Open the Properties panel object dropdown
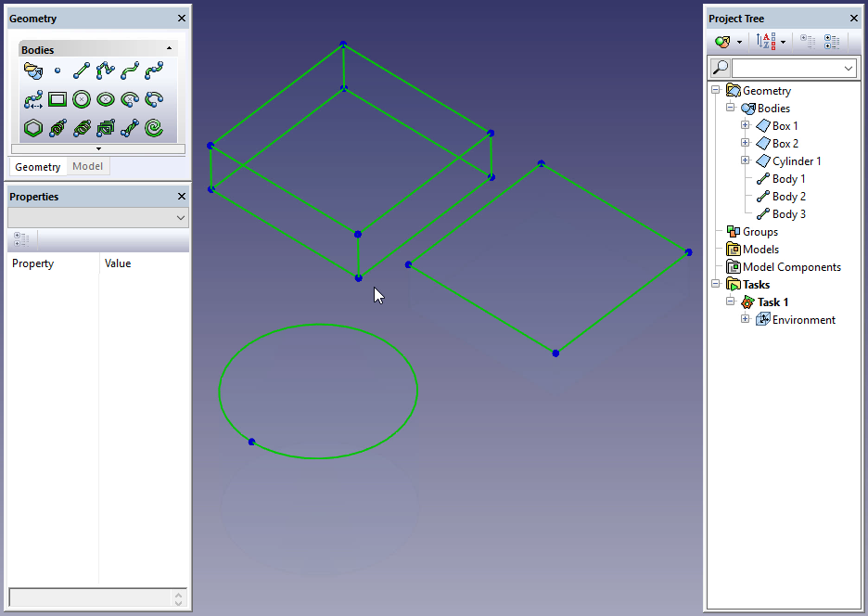This screenshot has width=868, height=616. click(180, 217)
